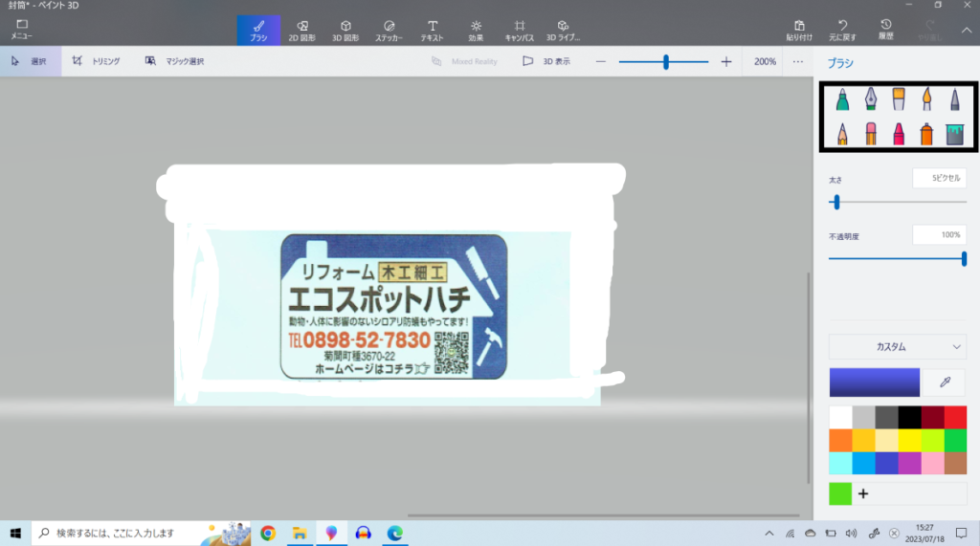Choose the yellow color swatch
This screenshot has height=546, width=980.
pyautogui.click(x=909, y=441)
